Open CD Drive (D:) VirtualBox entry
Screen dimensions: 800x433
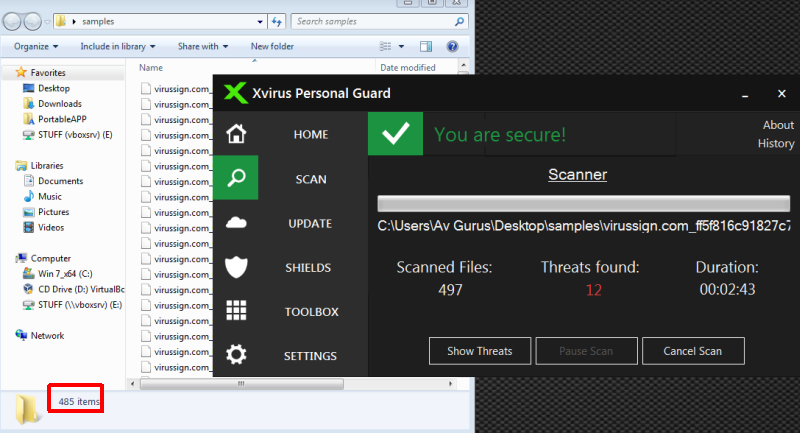[x=81, y=289]
